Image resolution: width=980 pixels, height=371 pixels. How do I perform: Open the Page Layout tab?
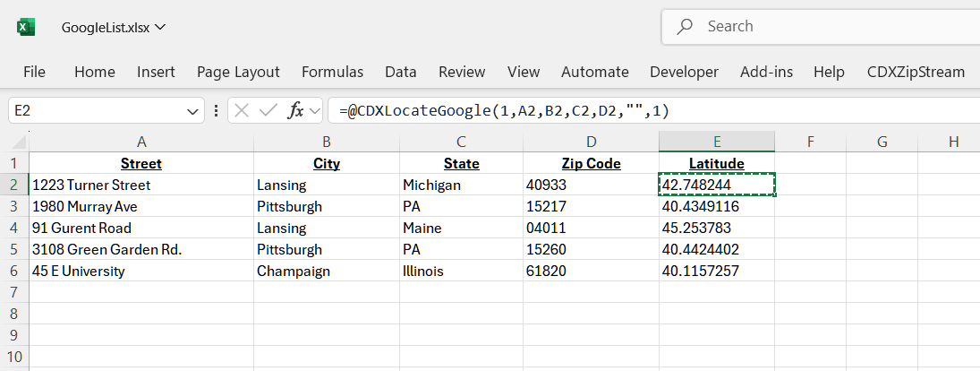pyautogui.click(x=238, y=72)
